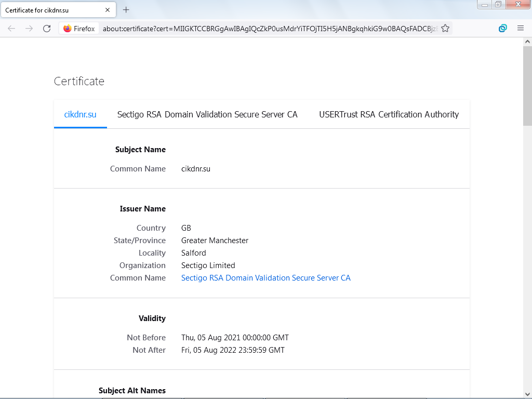The height and width of the screenshot is (399, 532).
Task: Click the subject Common Name value 'cikdnr.su'
Action: (x=196, y=169)
